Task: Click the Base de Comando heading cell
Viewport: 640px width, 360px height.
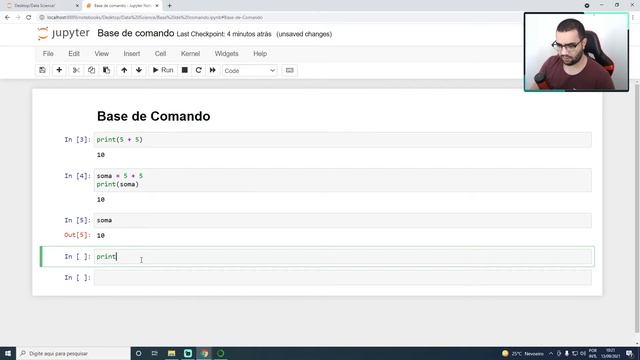Action: (153, 116)
